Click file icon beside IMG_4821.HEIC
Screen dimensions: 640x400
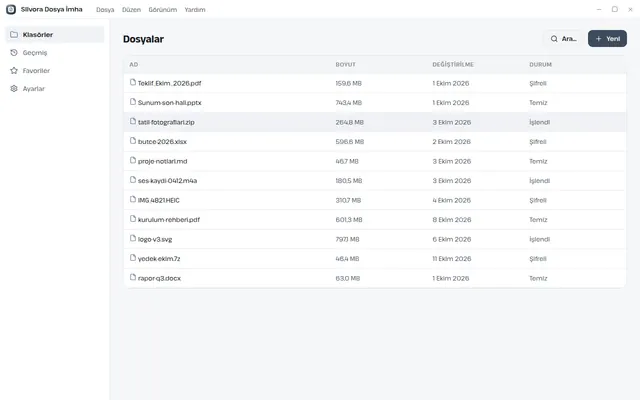[133, 199]
